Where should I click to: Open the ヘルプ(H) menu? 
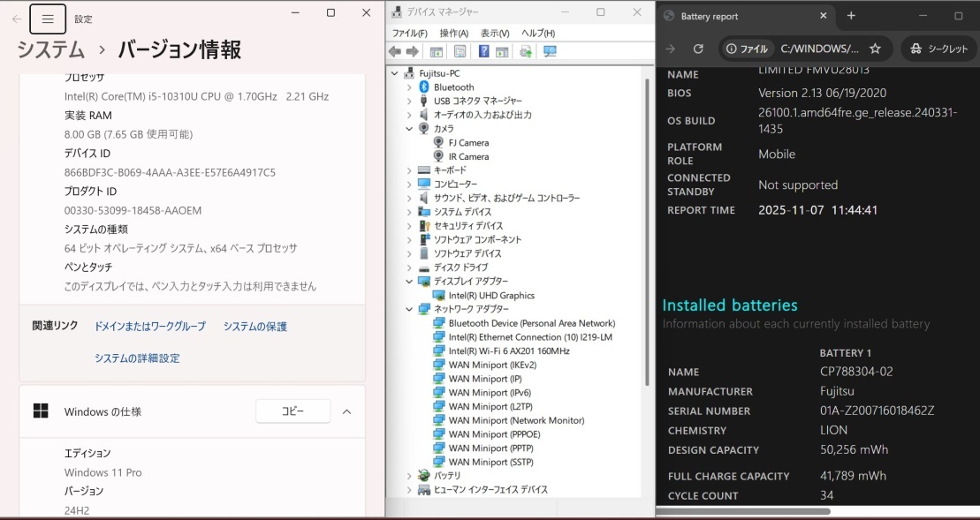click(x=538, y=33)
